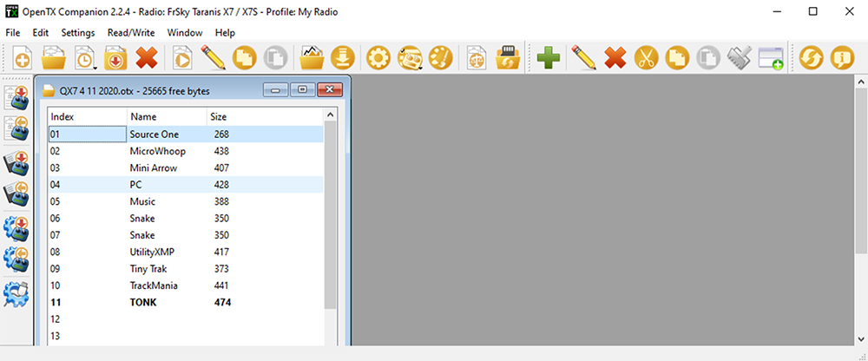Open the Edit menu

click(41, 33)
